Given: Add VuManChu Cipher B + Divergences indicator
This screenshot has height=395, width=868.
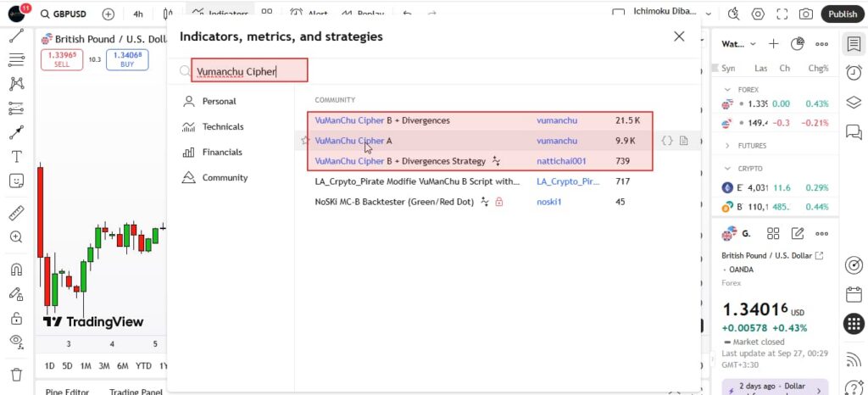Looking at the screenshot, I should coord(382,120).
